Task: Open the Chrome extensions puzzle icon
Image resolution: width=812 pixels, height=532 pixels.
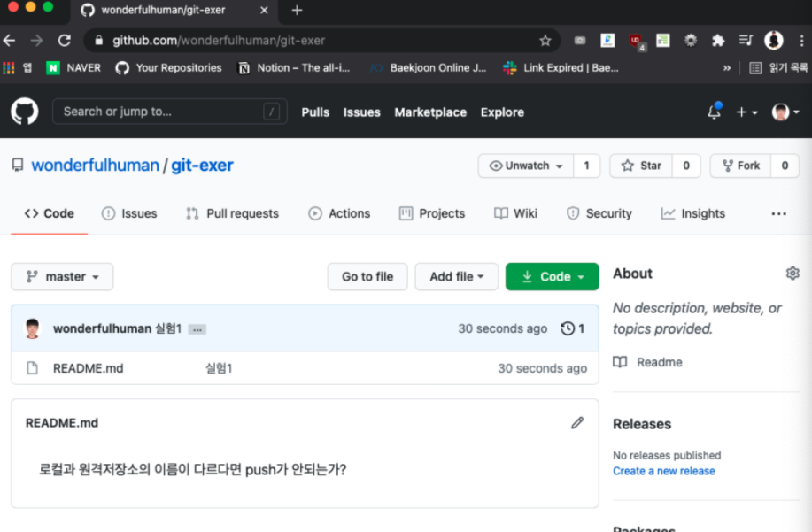Action: 718,41
